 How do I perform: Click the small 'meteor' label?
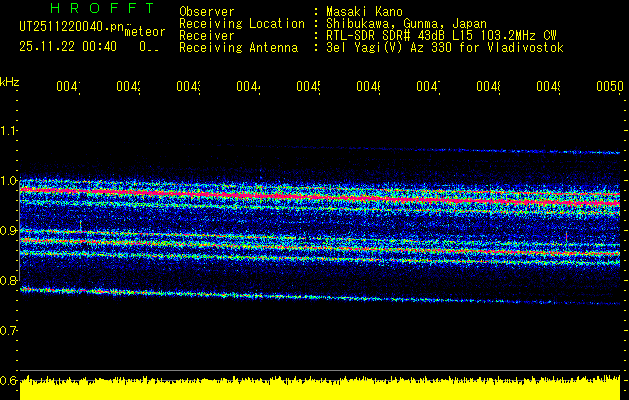tap(145, 31)
